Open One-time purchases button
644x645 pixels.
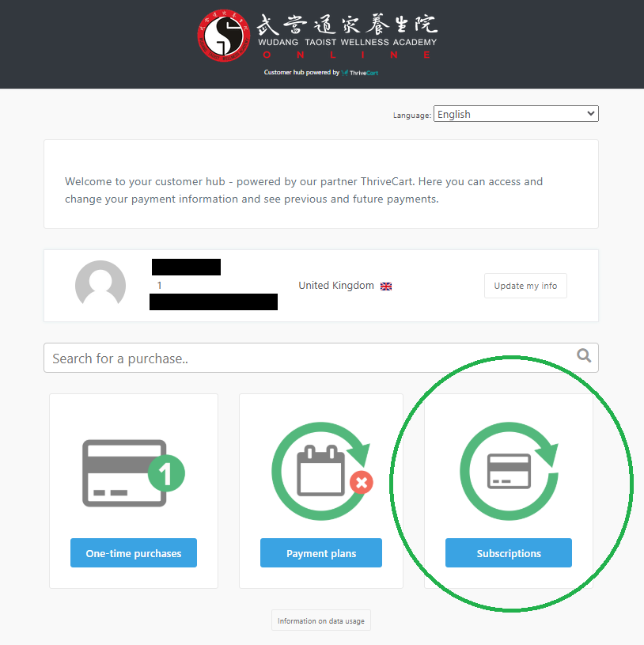coord(133,553)
